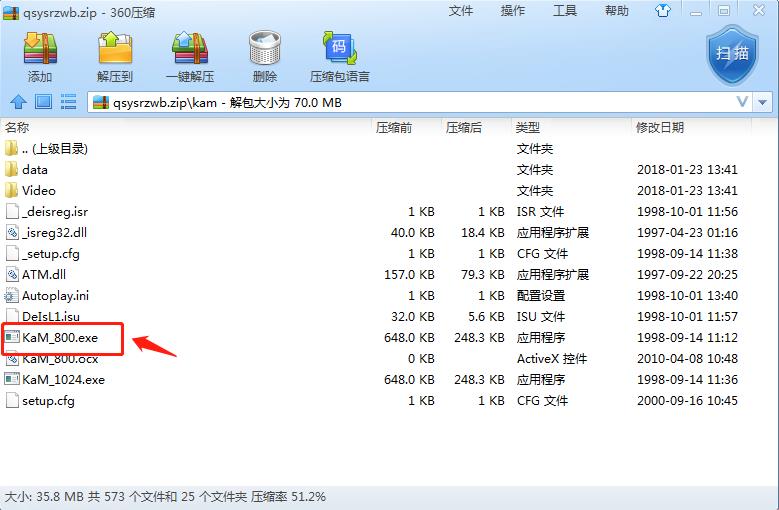The width and height of the screenshot is (779, 510).
Task: Select the KaM_800.exe file
Action: point(60,338)
